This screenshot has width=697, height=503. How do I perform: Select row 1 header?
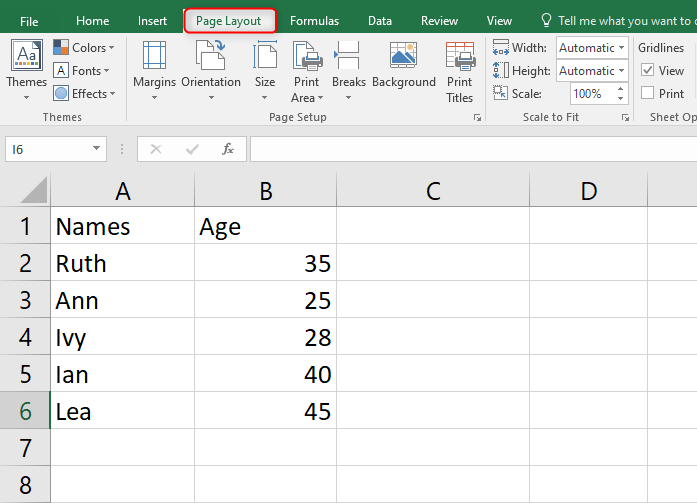(x=25, y=226)
